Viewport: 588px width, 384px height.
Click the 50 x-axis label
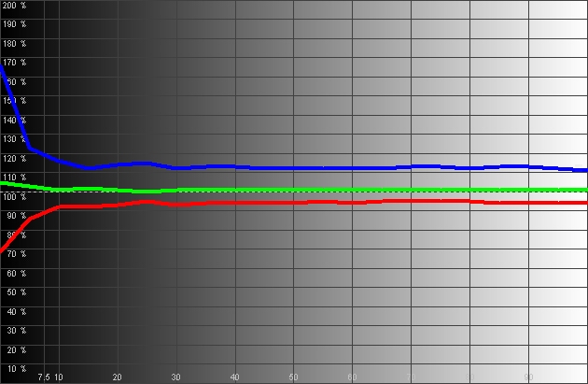click(294, 377)
